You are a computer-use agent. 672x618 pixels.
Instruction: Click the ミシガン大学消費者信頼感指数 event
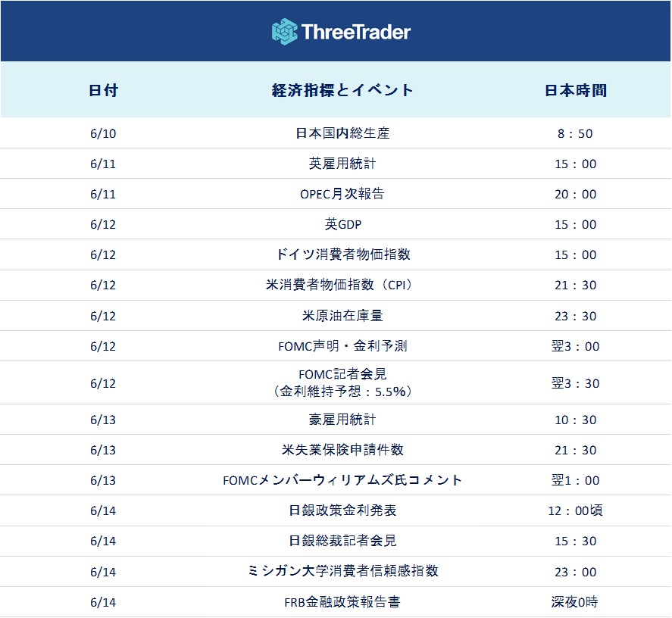[342, 572]
